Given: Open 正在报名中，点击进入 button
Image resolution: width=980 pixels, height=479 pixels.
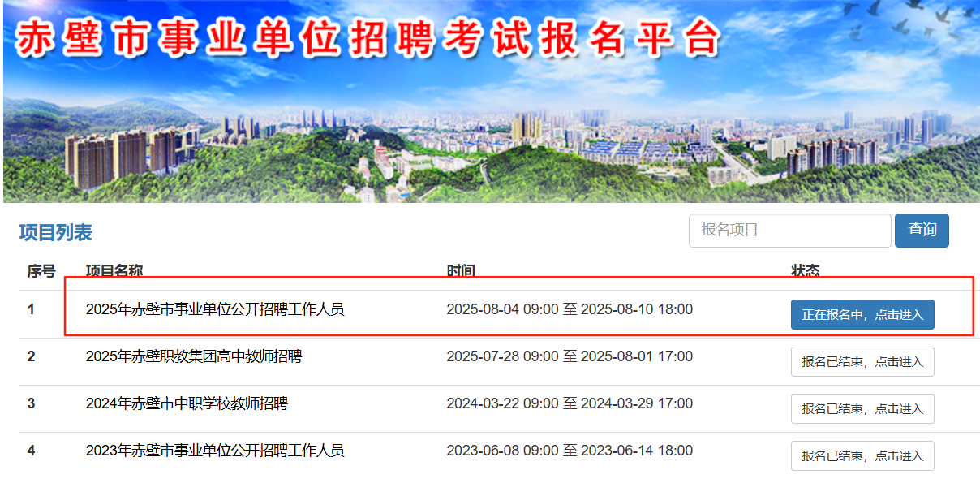Looking at the screenshot, I should click(x=862, y=315).
